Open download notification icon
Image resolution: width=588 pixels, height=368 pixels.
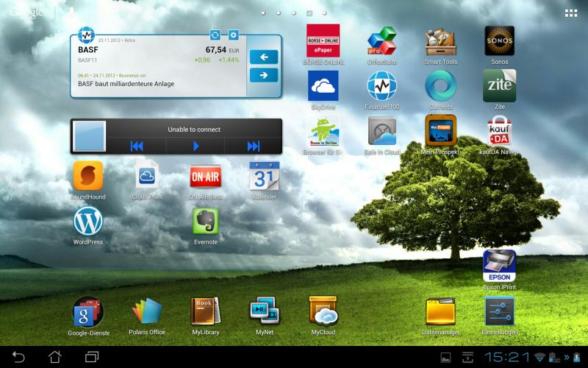(x=467, y=357)
